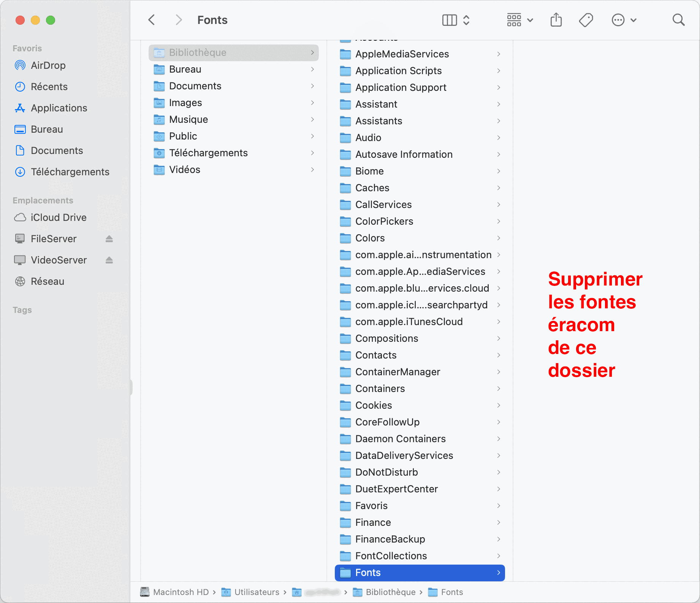The height and width of the screenshot is (603, 700).
Task: Eject the FileServer volume
Action: pos(109,239)
